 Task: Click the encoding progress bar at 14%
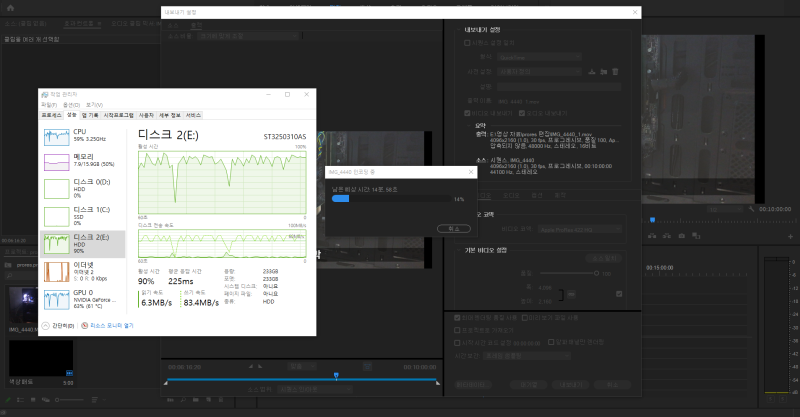point(391,199)
